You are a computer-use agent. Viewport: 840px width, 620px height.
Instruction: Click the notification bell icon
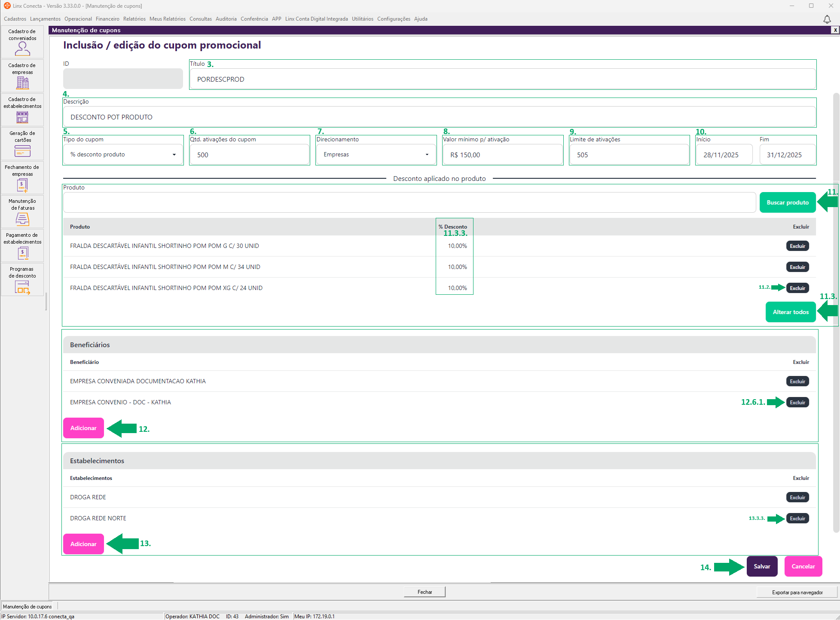827,19
